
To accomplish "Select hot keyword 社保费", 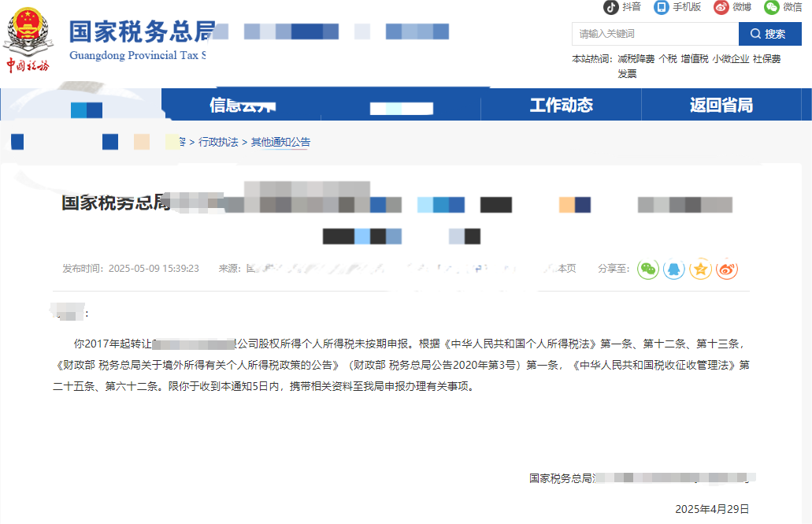I will click(x=767, y=59).
